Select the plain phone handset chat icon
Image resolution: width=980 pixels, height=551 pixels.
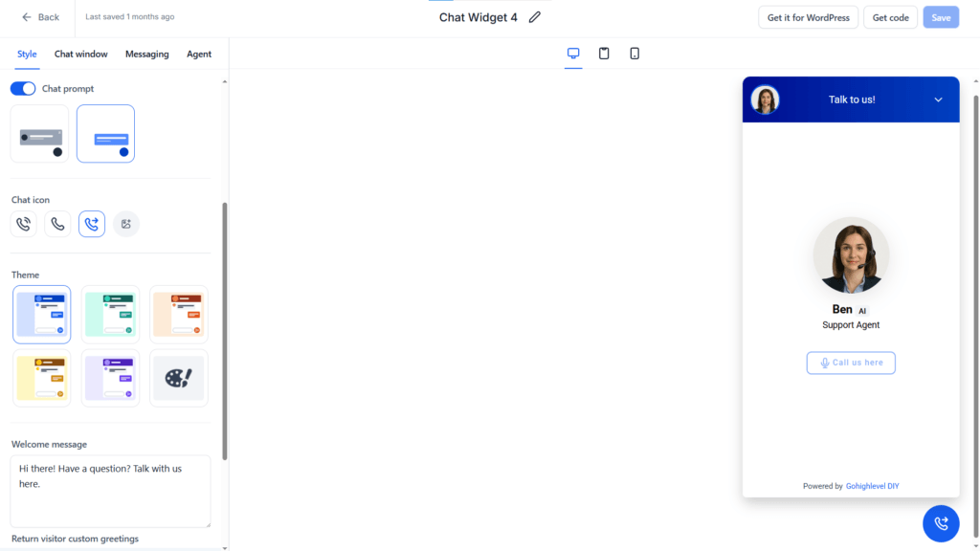point(57,224)
